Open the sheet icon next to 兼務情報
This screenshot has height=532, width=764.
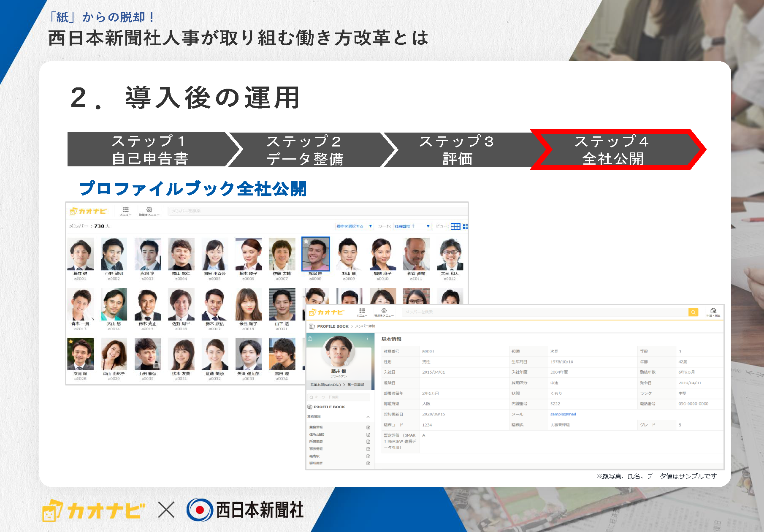coord(368,427)
